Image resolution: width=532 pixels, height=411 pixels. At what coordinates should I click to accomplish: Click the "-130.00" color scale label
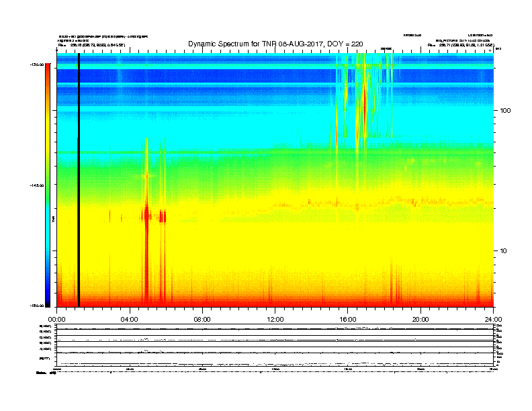[x=37, y=64]
